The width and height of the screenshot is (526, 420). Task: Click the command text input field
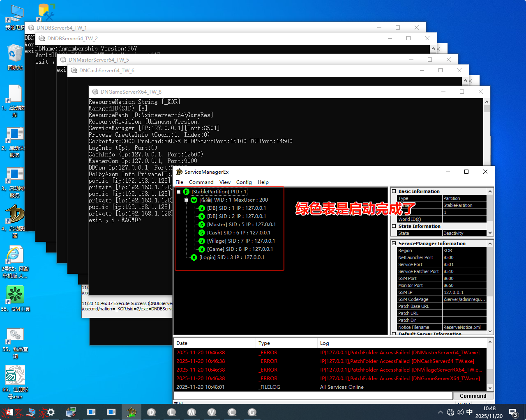[x=313, y=396]
